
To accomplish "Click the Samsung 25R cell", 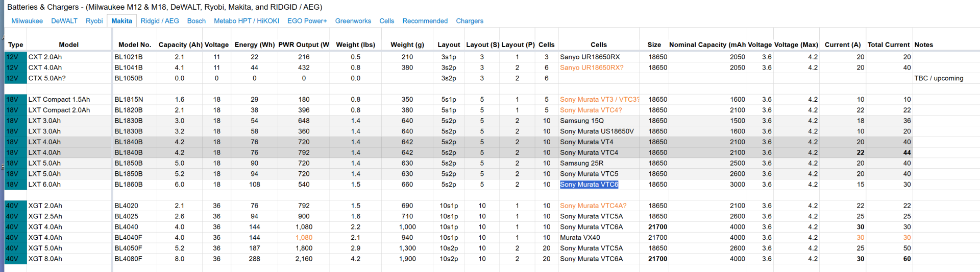I will coord(581,163).
